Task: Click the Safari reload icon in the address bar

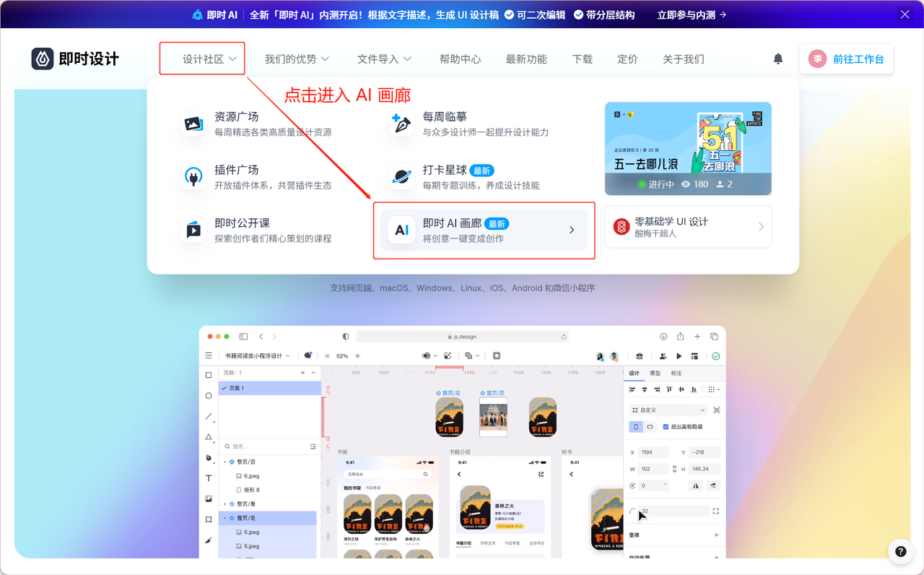Action: 564,337
